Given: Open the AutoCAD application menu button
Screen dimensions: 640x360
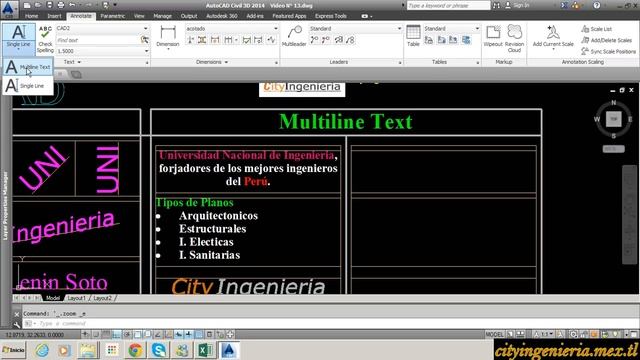Looking at the screenshot, I should click(9, 8).
